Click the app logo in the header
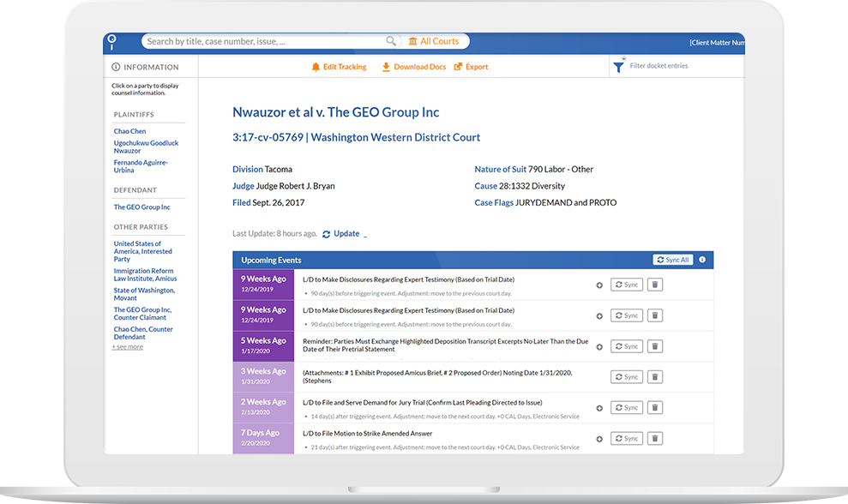848x504 pixels. pyautogui.click(x=111, y=42)
